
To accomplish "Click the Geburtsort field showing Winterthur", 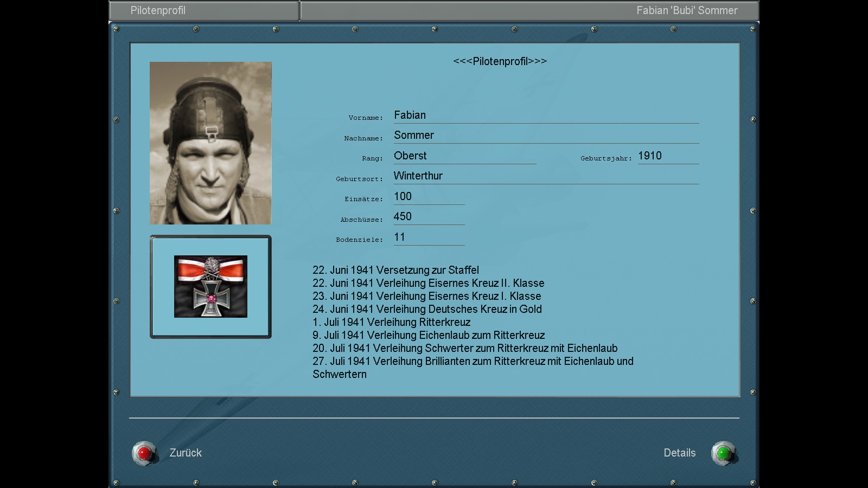I will 546,176.
